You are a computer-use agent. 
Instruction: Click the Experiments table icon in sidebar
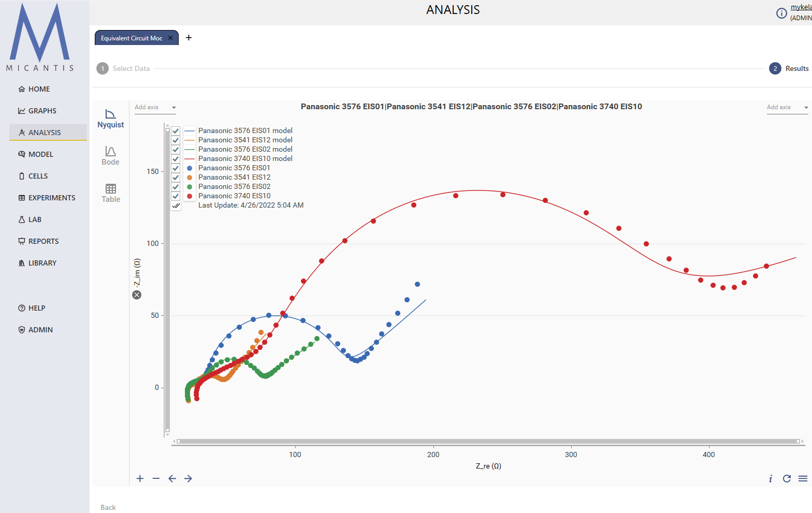point(22,198)
